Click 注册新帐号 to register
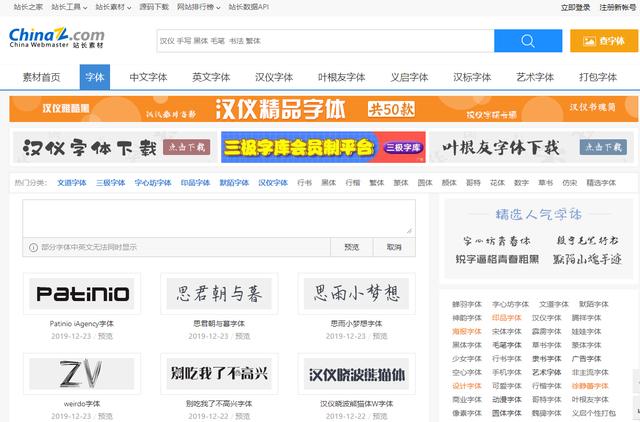This screenshot has height=422, width=640. tap(617, 7)
